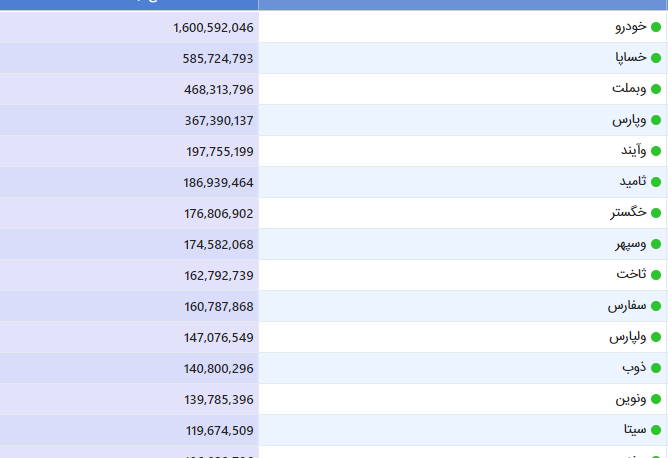Click the value 186,939,464

219,183
